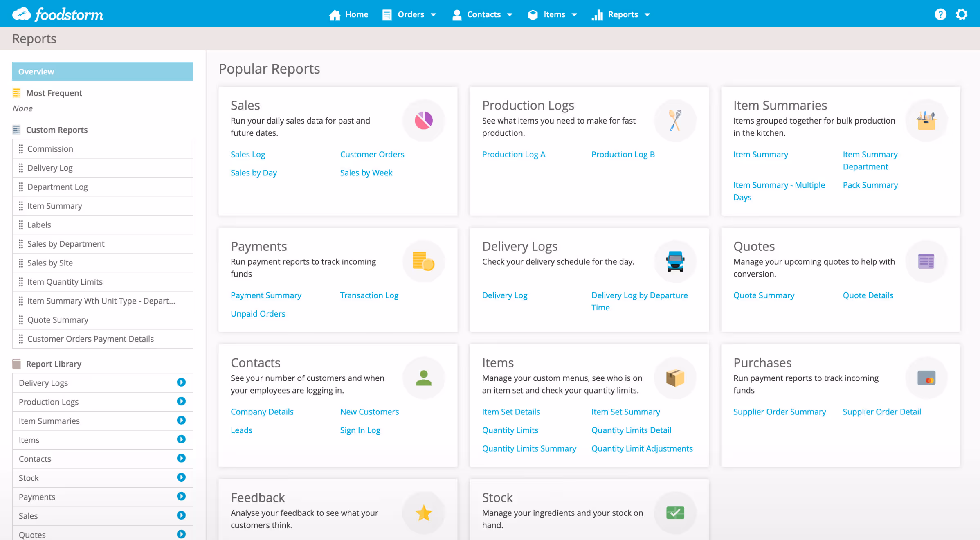Click the toolbox icon on Item Summaries card
Viewport: 980px width, 540px height.
coord(926,120)
